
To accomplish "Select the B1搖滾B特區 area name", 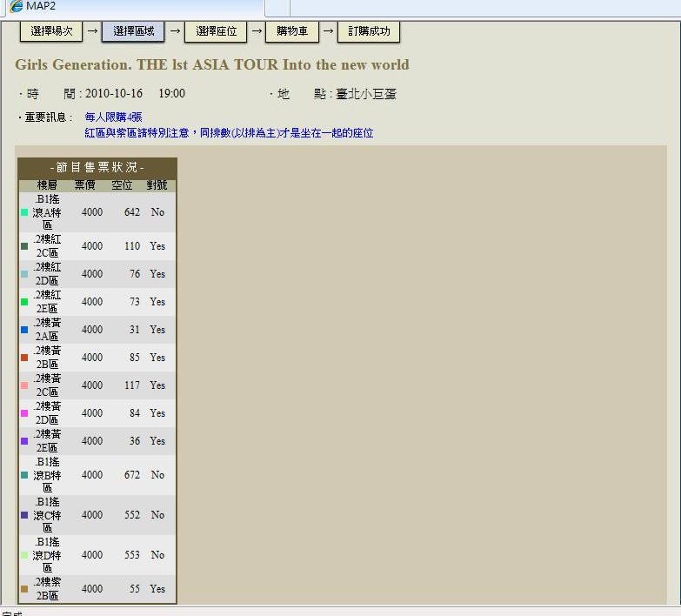I will point(47,475).
